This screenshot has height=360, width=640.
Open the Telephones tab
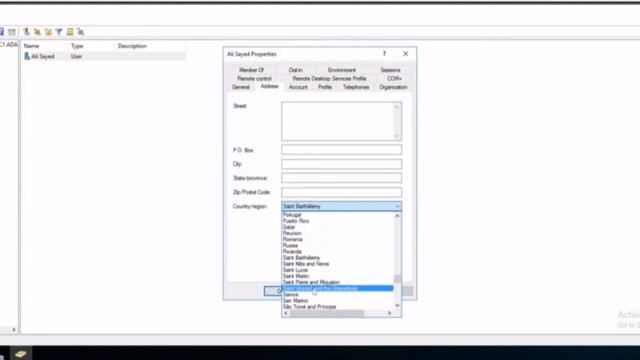click(x=356, y=87)
